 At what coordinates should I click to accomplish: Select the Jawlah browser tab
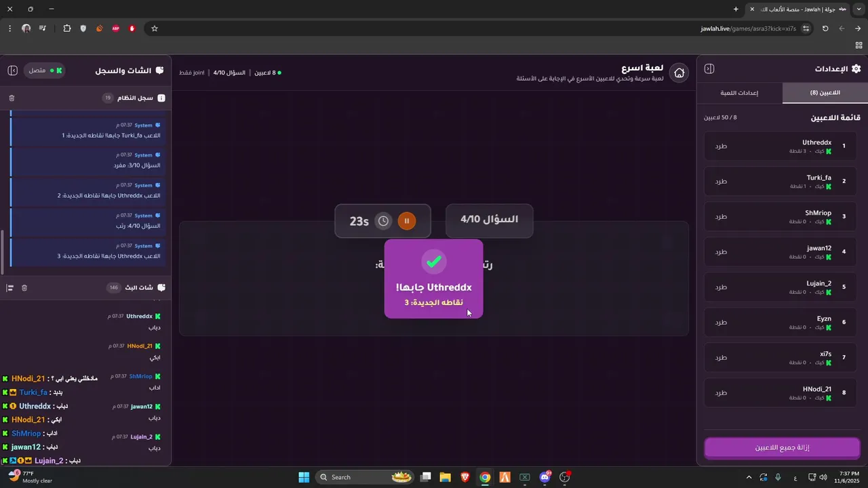pos(799,9)
